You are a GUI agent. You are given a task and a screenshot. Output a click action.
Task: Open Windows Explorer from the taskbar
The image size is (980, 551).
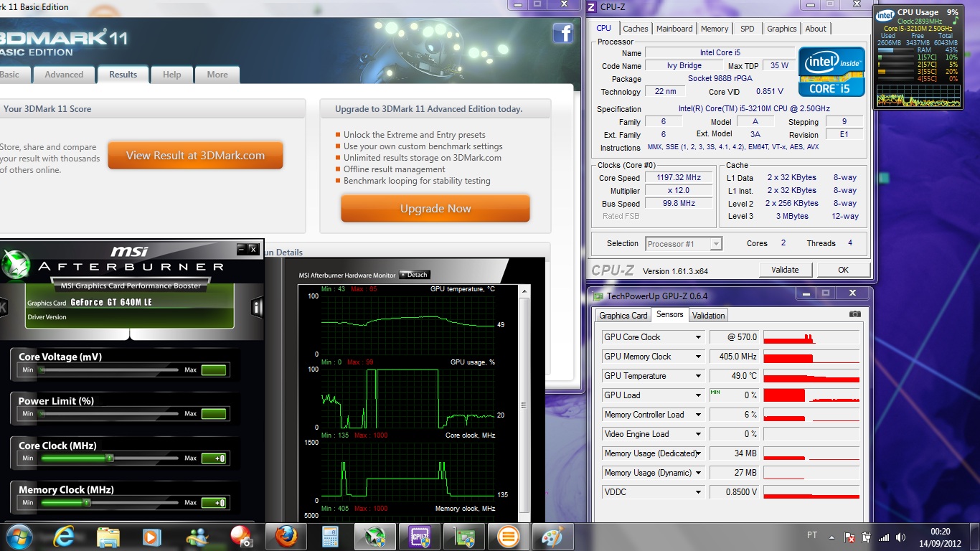[108, 537]
